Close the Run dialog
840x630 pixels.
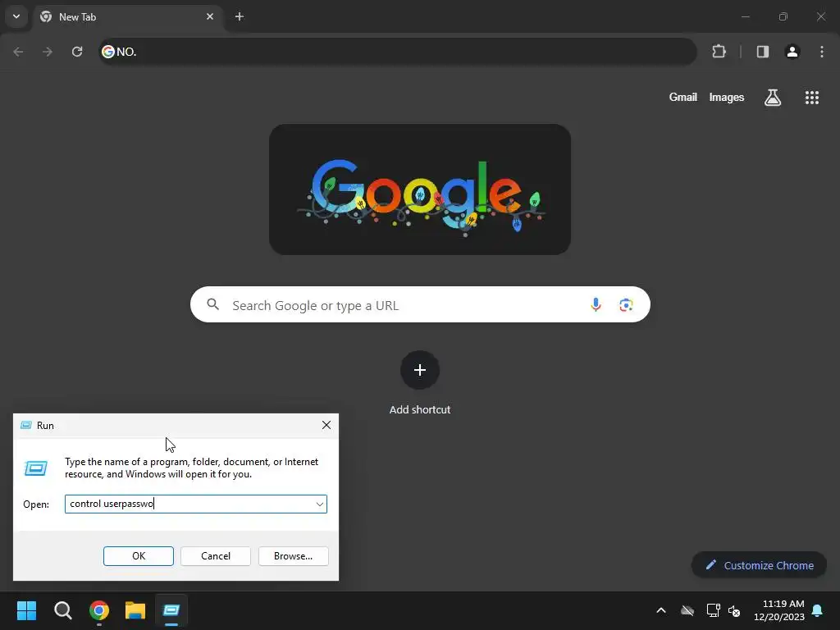click(326, 425)
